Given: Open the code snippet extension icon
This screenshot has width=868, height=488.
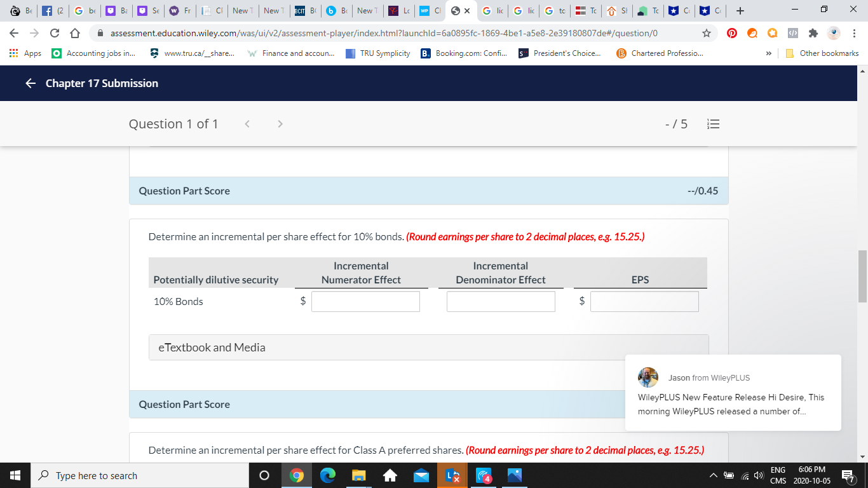Looking at the screenshot, I should pyautogui.click(x=792, y=32).
